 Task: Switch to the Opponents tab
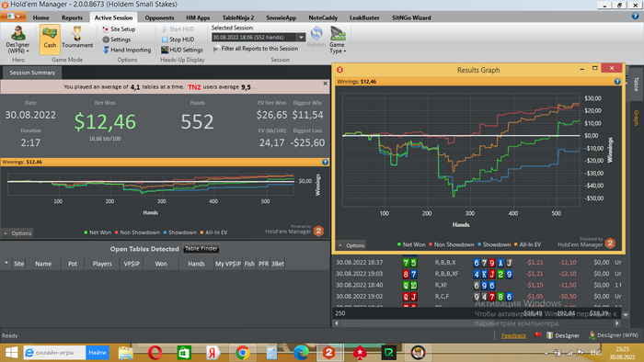[x=159, y=17]
